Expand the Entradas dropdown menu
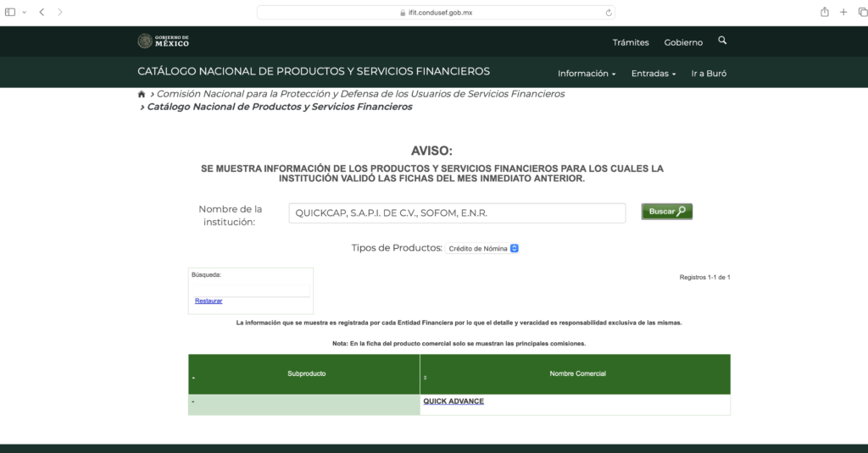The image size is (868, 453). [653, 74]
